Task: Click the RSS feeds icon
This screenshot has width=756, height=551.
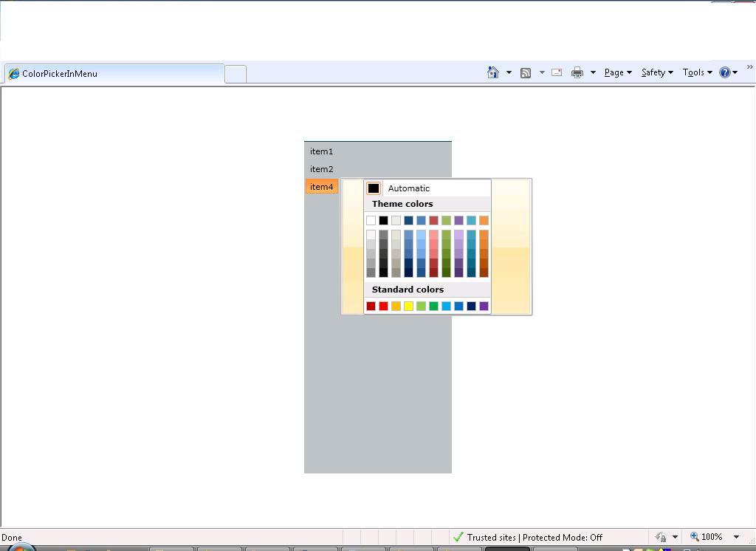Action: click(x=526, y=73)
